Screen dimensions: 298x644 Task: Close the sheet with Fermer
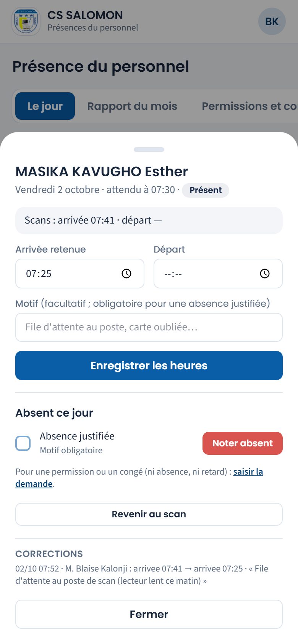[149, 614]
